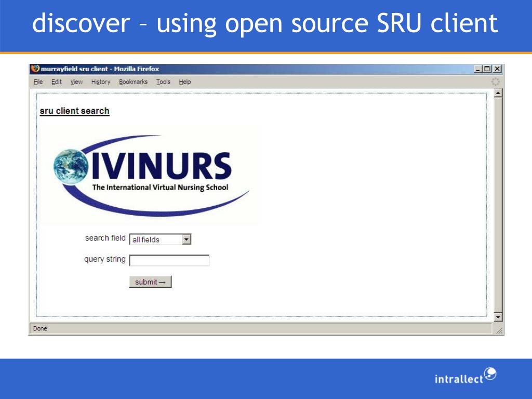Open the Edit menu

click(56, 82)
